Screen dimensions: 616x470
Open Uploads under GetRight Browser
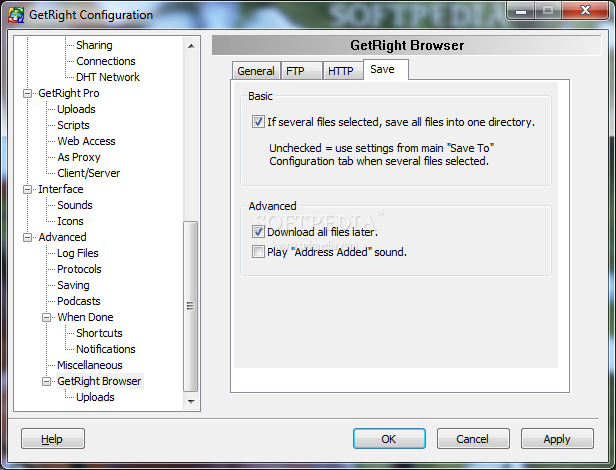coord(95,397)
